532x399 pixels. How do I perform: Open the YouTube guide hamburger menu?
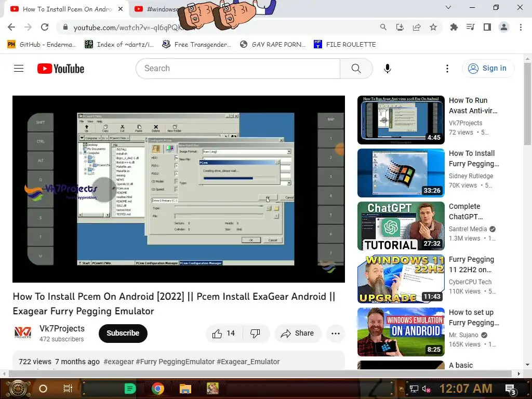pos(19,69)
